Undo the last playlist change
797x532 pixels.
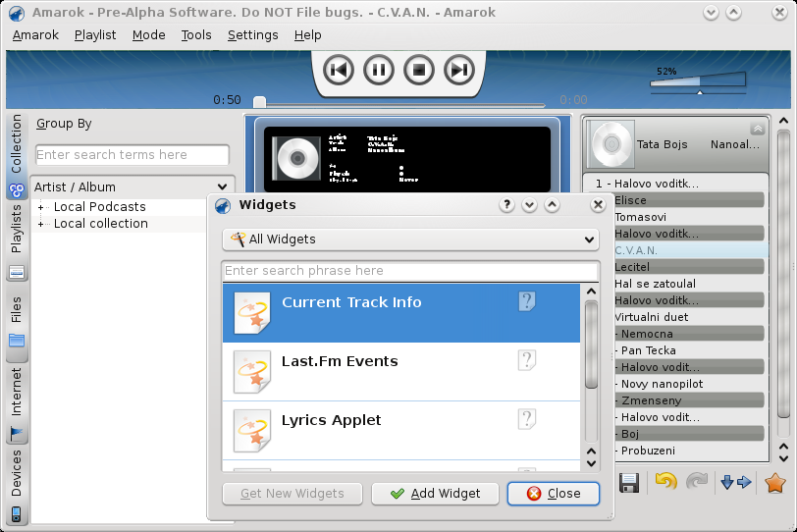point(666,481)
